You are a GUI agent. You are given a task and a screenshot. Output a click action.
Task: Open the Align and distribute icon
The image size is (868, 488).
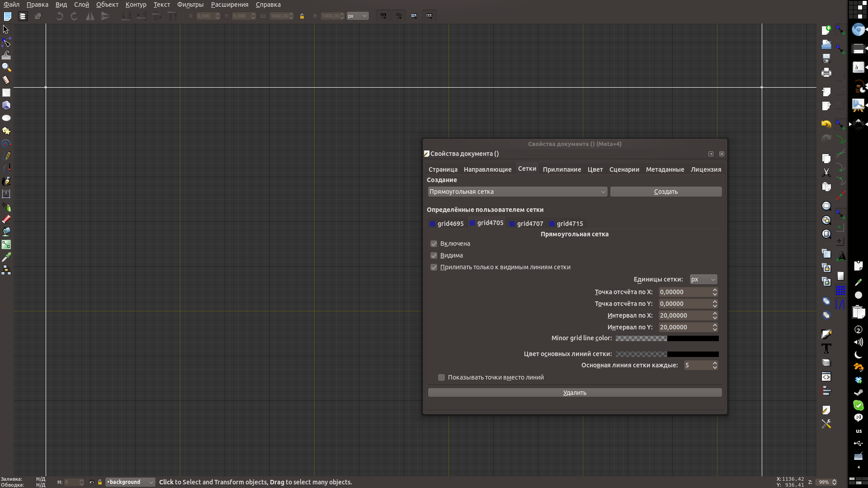(x=826, y=391)
